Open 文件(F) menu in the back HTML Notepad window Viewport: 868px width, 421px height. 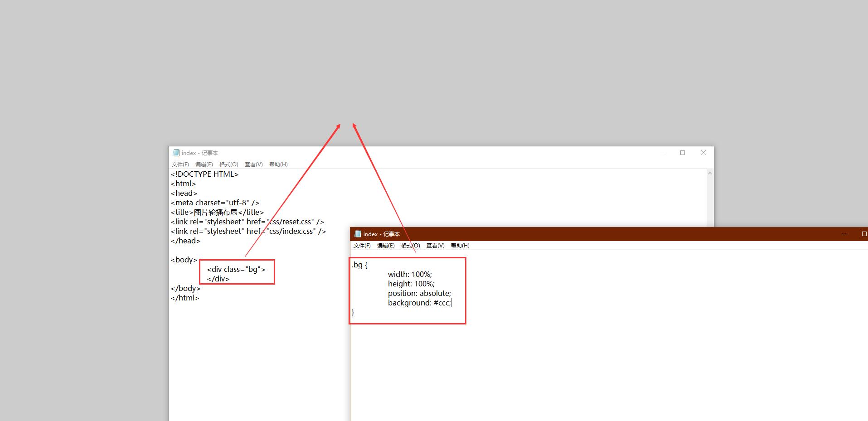pyautogui.click(x=180, y=165)
